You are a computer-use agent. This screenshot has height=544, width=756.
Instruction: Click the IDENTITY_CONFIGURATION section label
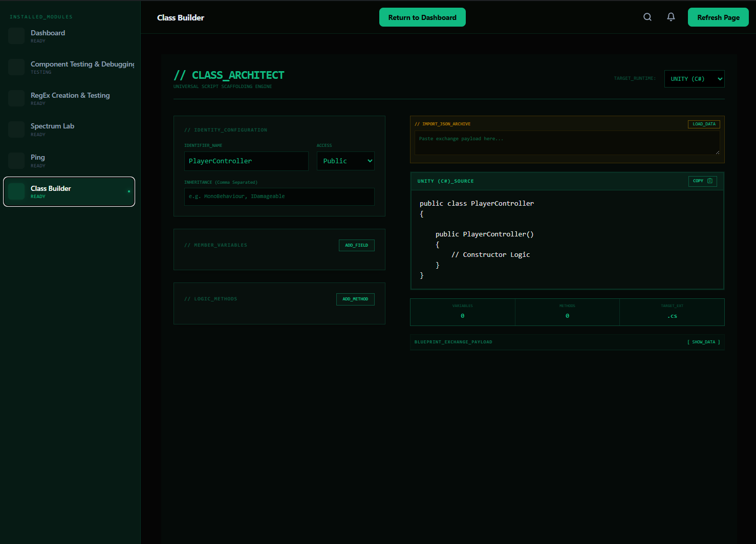point(226,130)
